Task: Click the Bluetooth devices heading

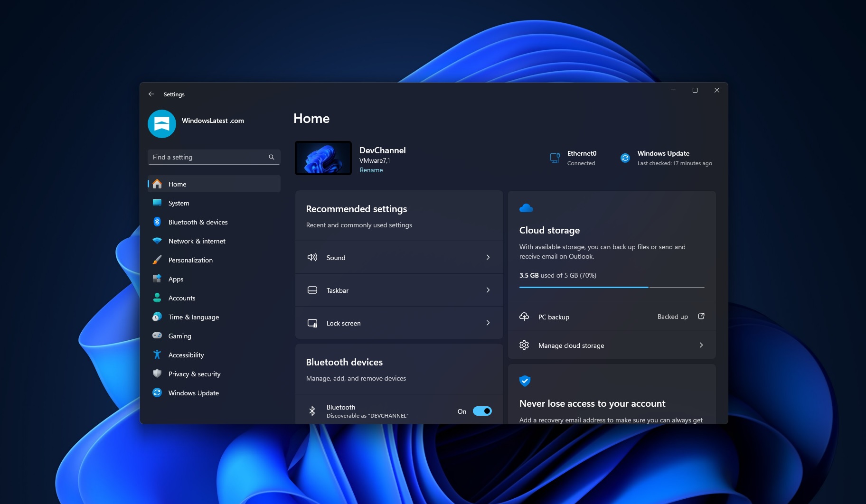Action: (x=344, y=362)
